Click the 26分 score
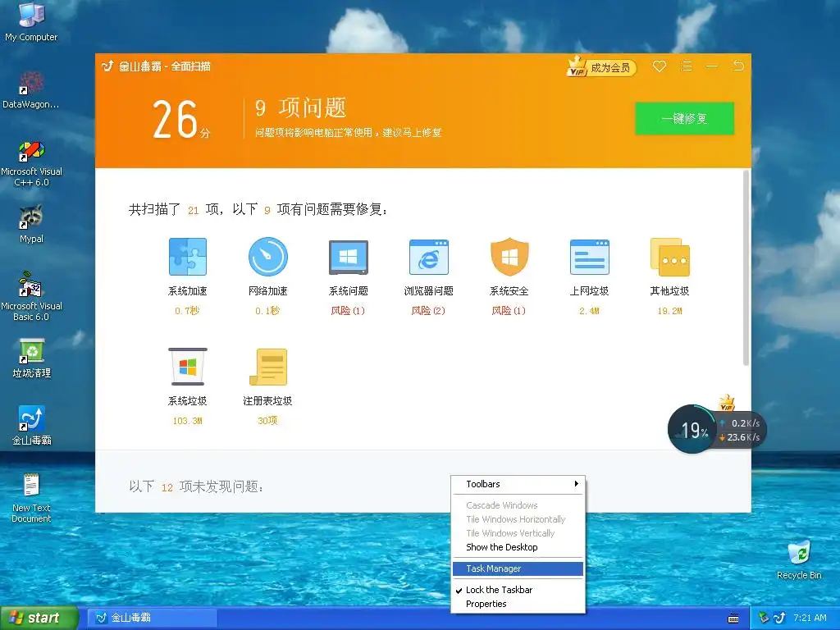840x630 pixels. [180, 120]
